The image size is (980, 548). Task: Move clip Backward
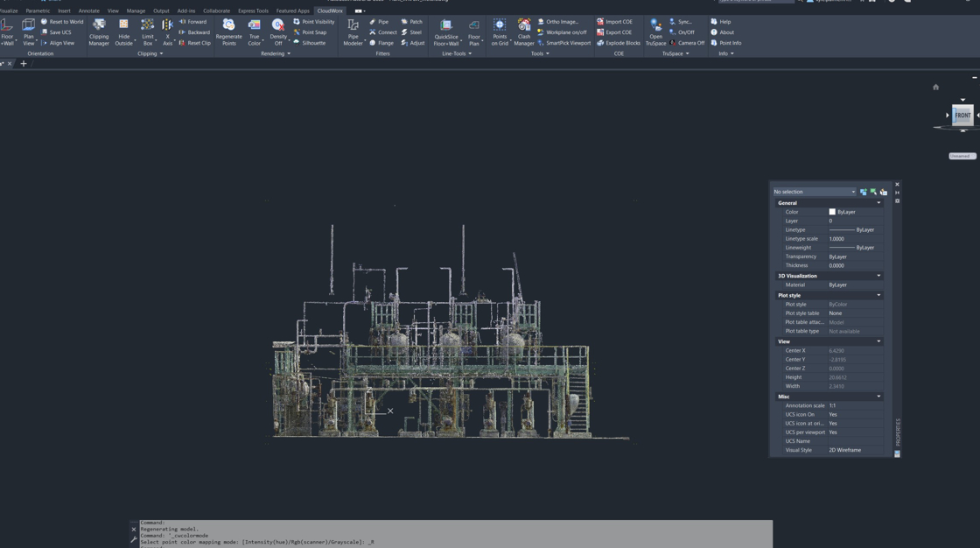coord(194,32)
